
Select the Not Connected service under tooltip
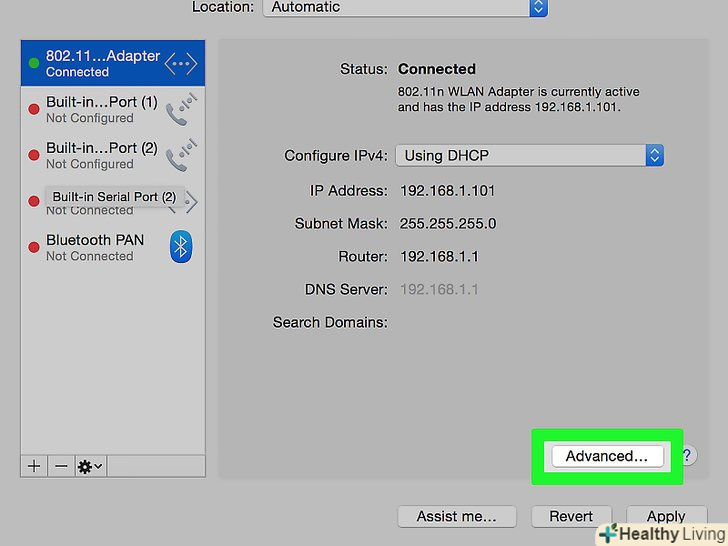pos(113,201)
